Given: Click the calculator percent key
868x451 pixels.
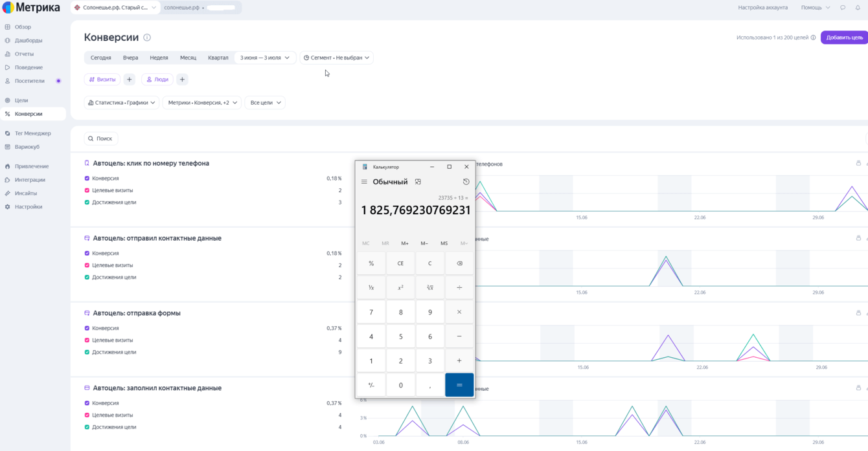Looking at the screenshot, I should (371, 263).
